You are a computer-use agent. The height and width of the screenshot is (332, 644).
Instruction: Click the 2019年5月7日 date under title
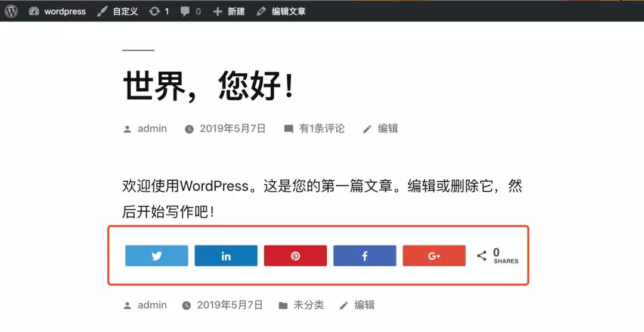(x=233, y=129)
